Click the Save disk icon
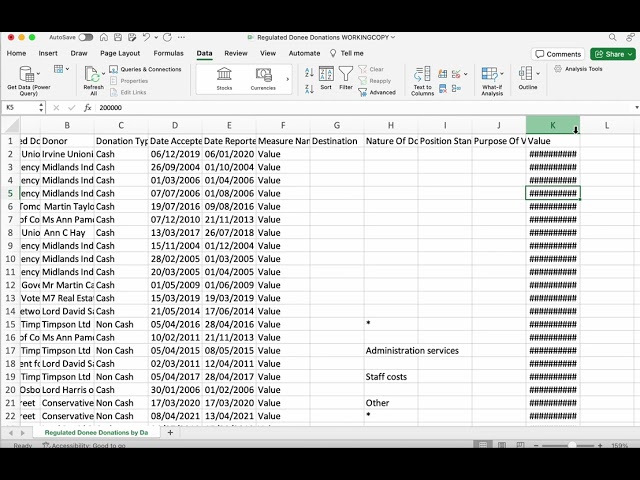This screenshot has width=640, height=480. [118, 37]
